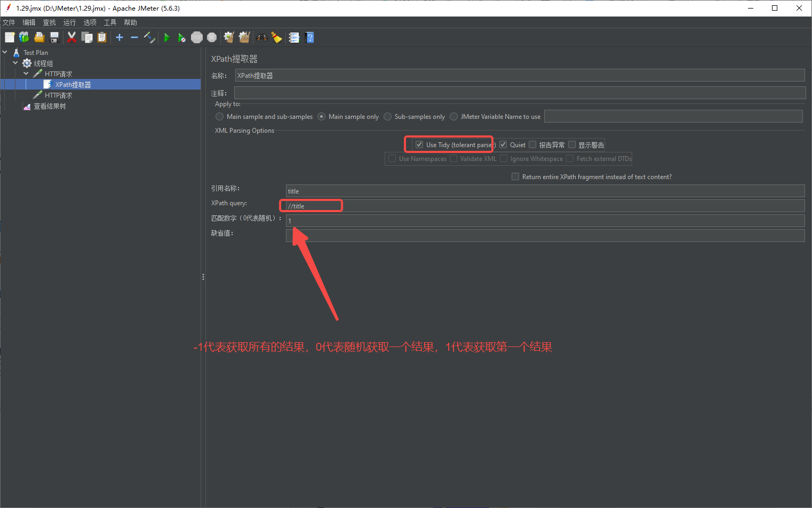This screenshot has width=812, height=508.
Task: Click the 引用名称 field containing title
Action: pos(545,191)
